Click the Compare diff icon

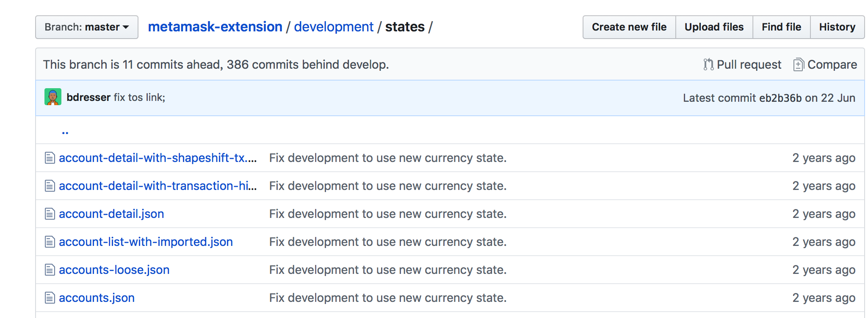tap(799, 64)
